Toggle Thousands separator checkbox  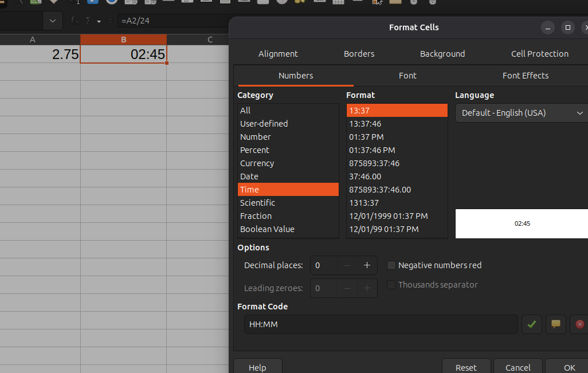[x=391, y=285]
